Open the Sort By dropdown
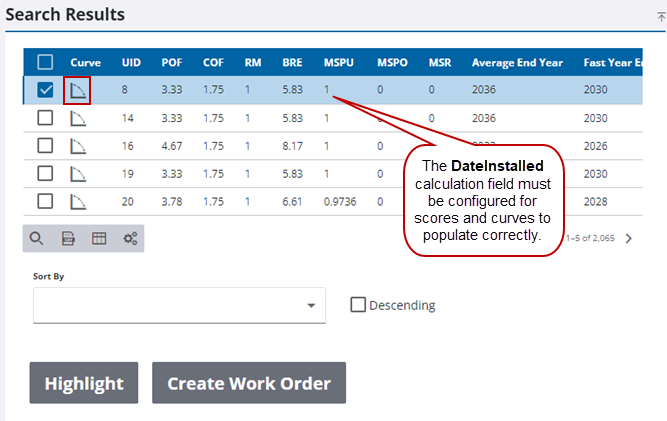Image resolution: width=667 pixels, height=421 pixels. [x=179, y=305]
